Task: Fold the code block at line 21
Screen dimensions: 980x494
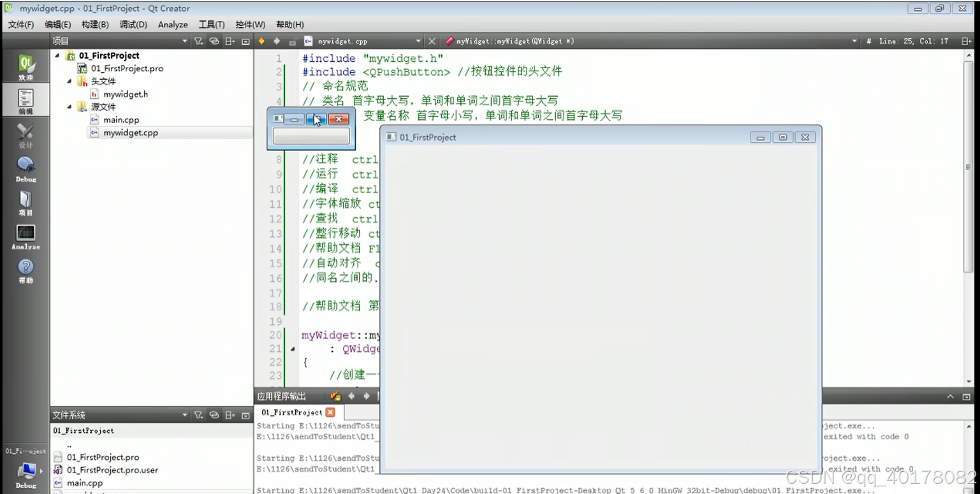Action: point(293,349)
